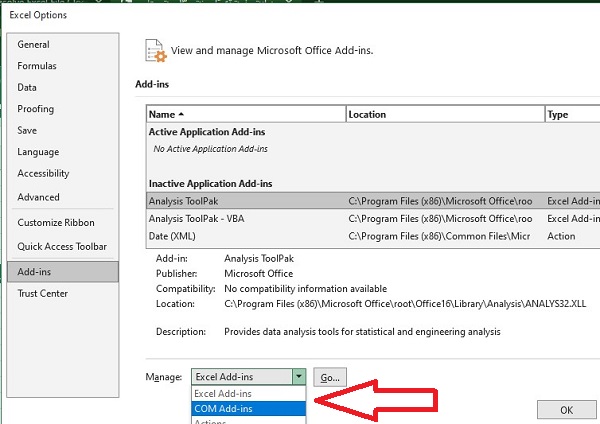The image size is (600, 424).
Task: Select the Quick Access Toolbar category
Action: [x=62, y=246]
